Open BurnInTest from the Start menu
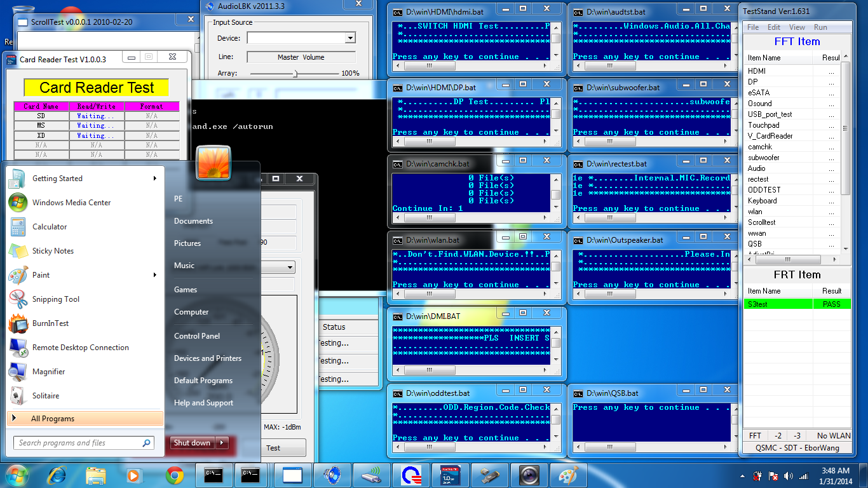Image resolution: width=868 pixels, height=488 pixels. [x=51, y=323]
